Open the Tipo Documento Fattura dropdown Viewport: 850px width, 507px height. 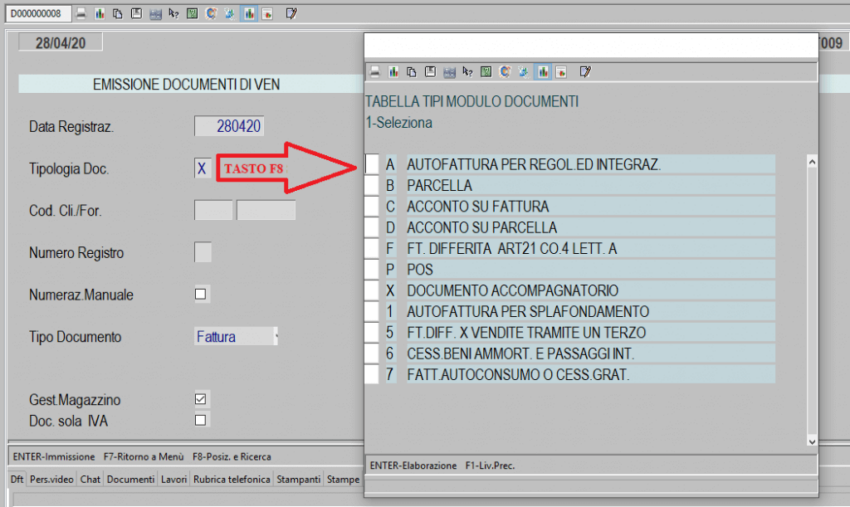click(236, 337)
